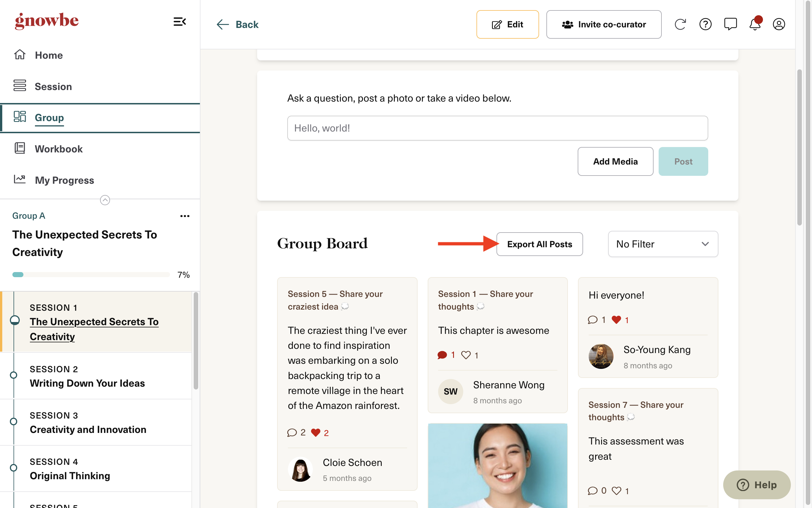Select the Group menu item

click(100, 118)
